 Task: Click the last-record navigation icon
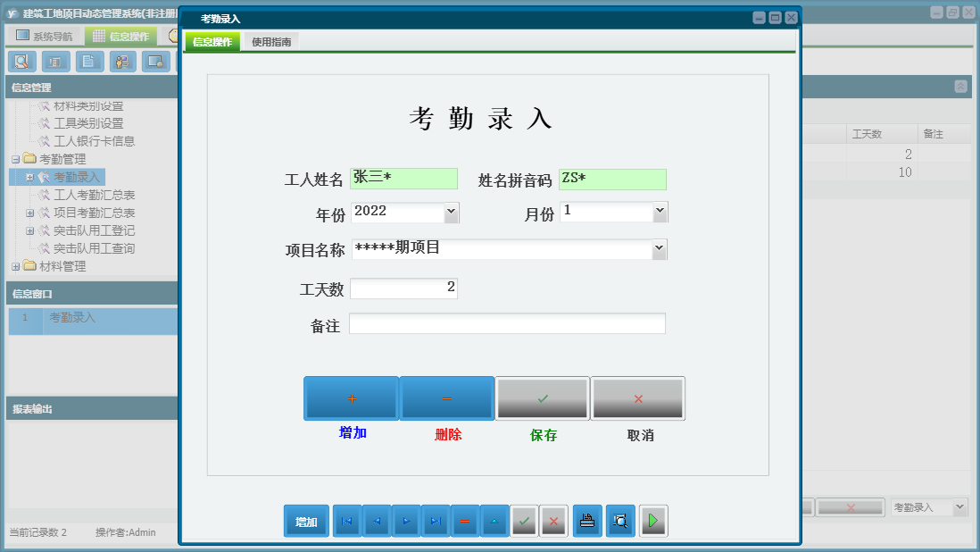[x=436, y=521]
